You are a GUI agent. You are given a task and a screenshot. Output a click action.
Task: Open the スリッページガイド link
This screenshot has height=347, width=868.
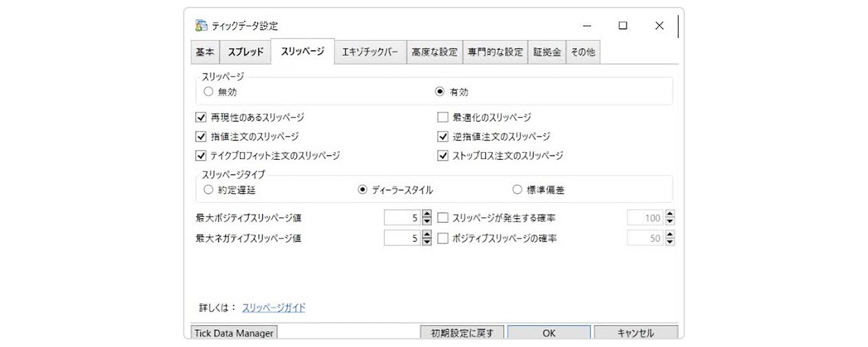274,308
